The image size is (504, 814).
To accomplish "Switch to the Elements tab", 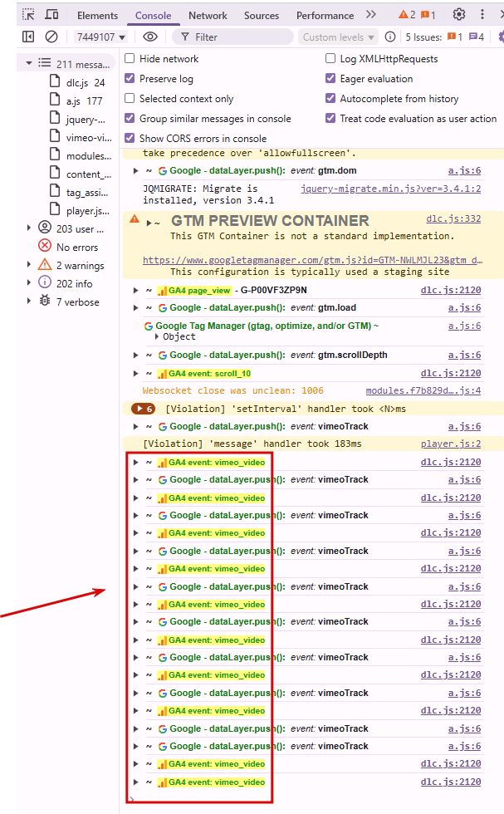I will pos(98,15).
